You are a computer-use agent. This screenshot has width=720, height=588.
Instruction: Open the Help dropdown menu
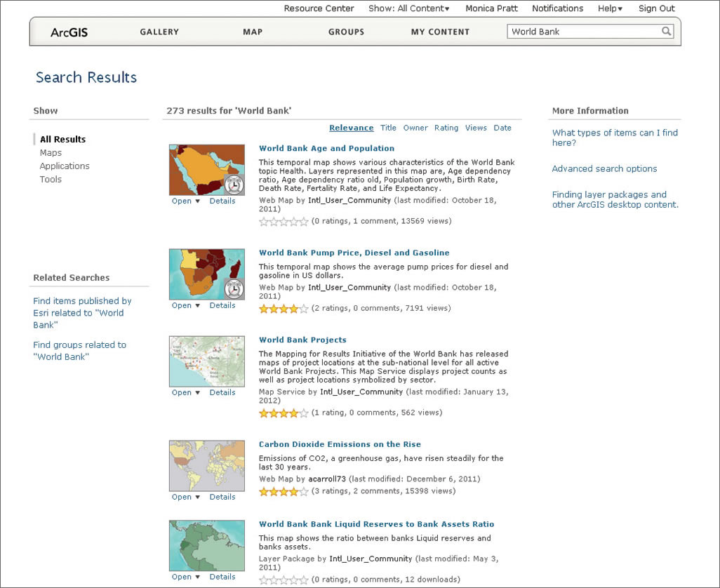610,8
